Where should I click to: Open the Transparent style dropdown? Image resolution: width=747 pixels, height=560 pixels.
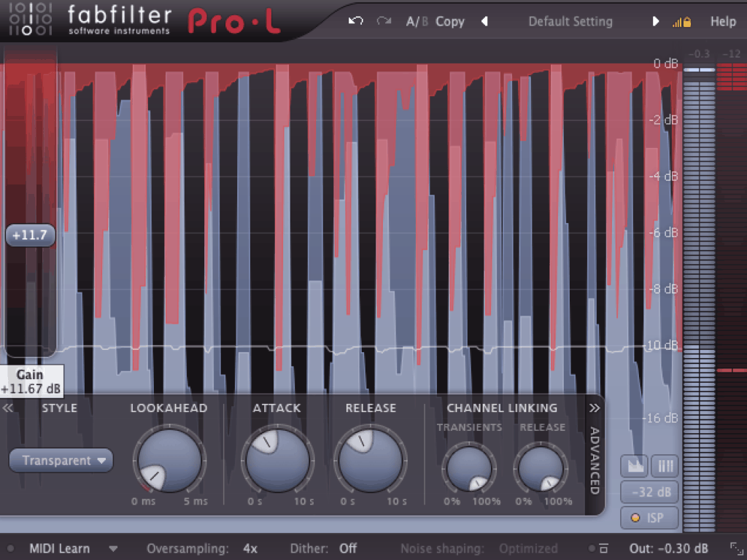[x=61, y=461]
